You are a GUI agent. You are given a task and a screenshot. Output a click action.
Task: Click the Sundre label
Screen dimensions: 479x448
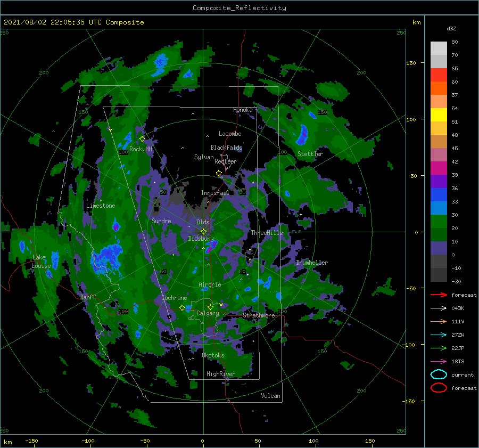[161, 221]
